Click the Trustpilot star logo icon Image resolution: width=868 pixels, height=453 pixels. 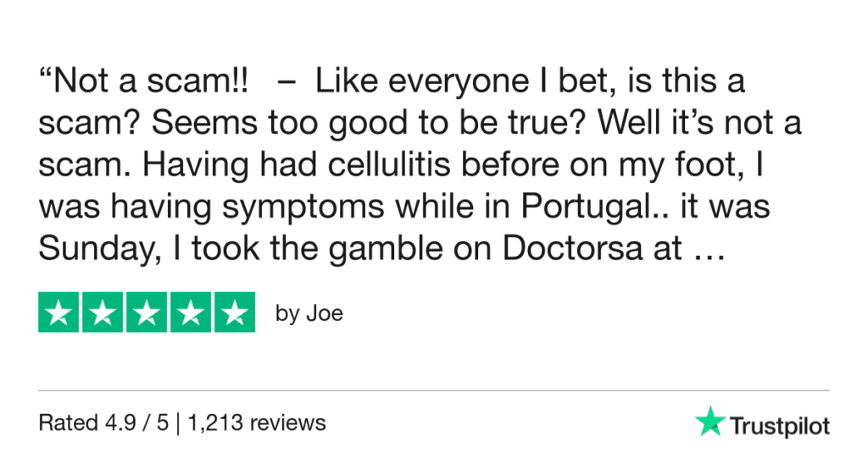[710, 421]
